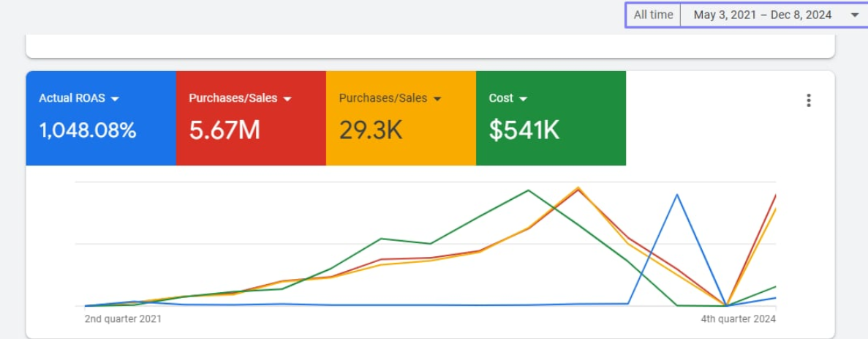Image resolution: width=868 pixels, height=339 pixels.
Task: Click arrow icon on orange Purchases/Sales card
Action: pyautogui.click(x=437, y=99)
